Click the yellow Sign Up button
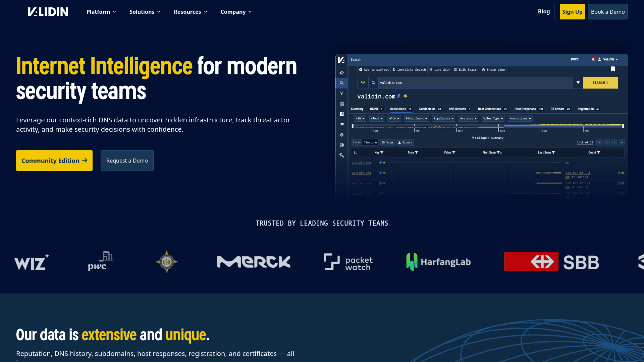644x362 pixels. 572,12
